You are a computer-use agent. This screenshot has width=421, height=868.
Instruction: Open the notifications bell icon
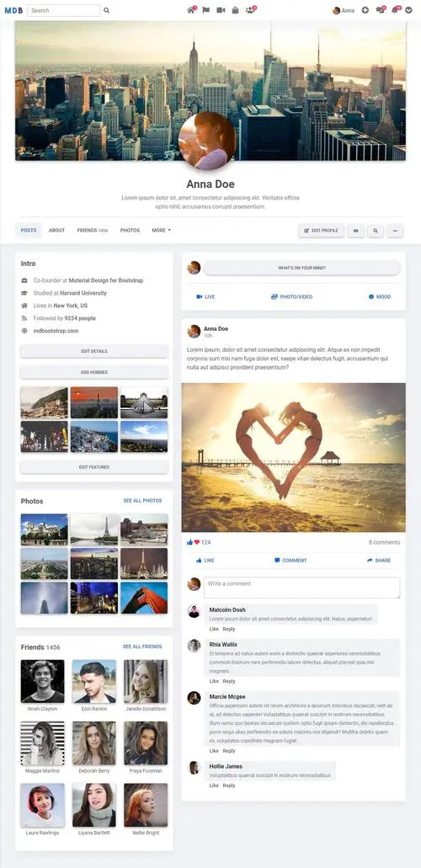pyautogui.click(x=395, y=10)
